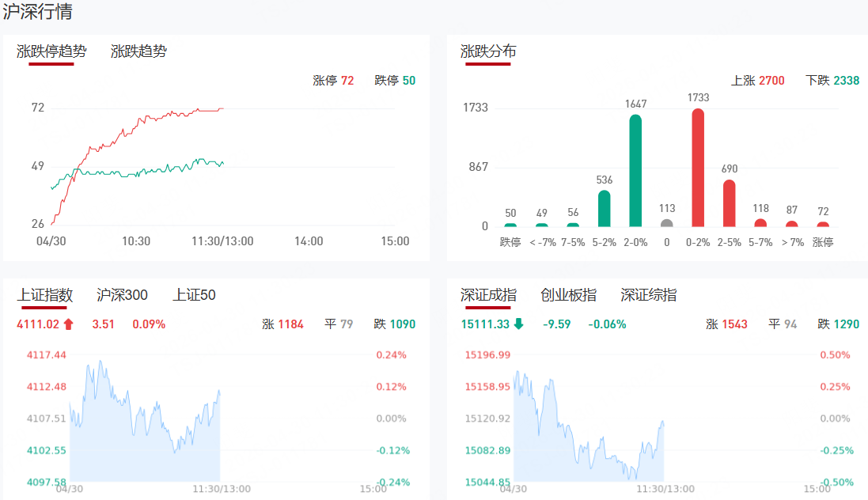The width and height of the screenshot is (868, 500).
Task: Click the 上证指数 tab
Action: tap(45, 295)
